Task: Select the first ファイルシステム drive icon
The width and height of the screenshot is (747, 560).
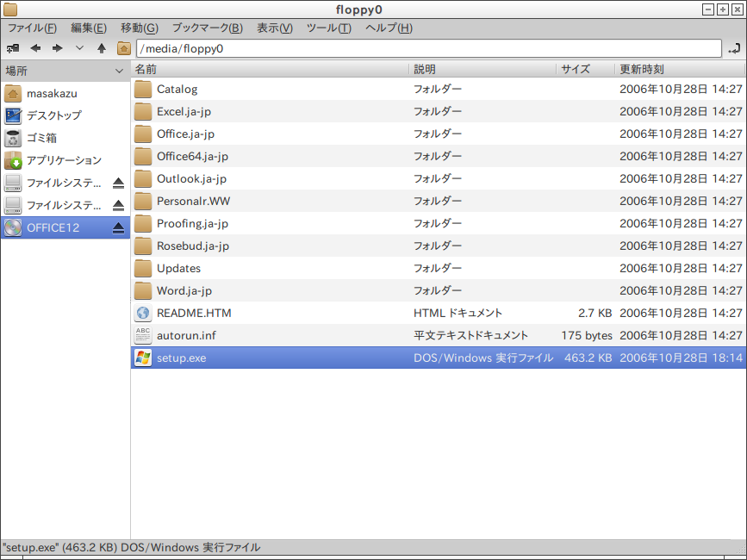Action: click(13, 183)
